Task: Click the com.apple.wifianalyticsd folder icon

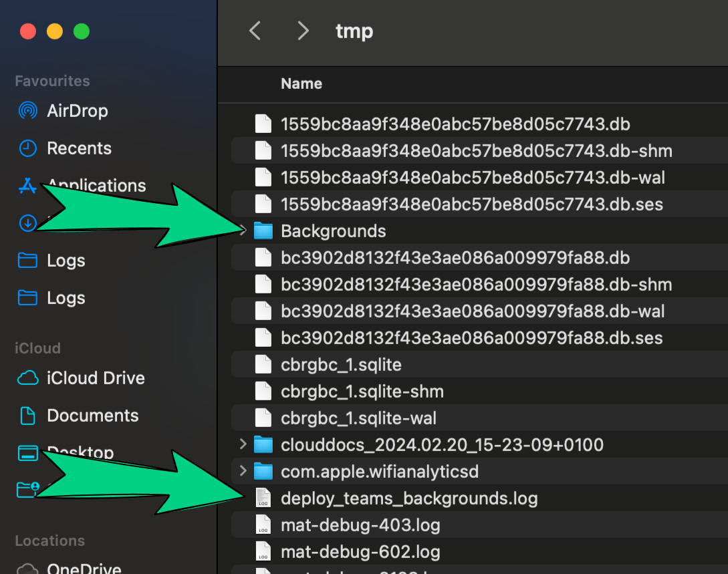Action: tap(263, 471)
